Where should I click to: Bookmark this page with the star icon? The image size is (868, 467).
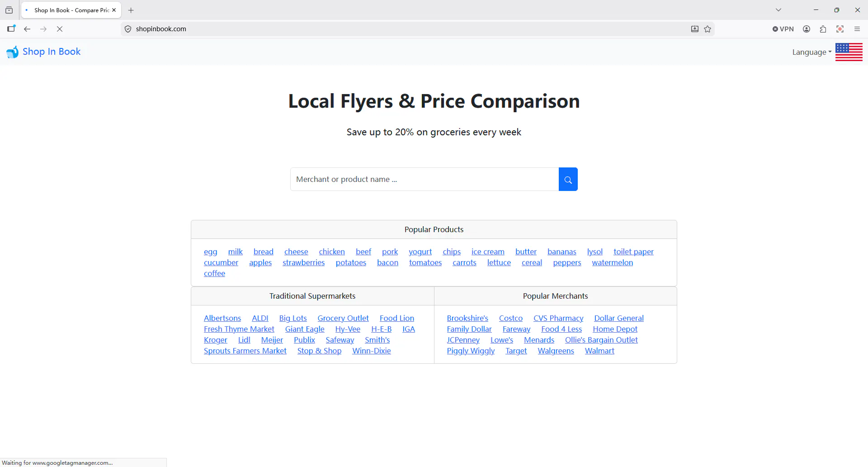click(x=708, y=29)
